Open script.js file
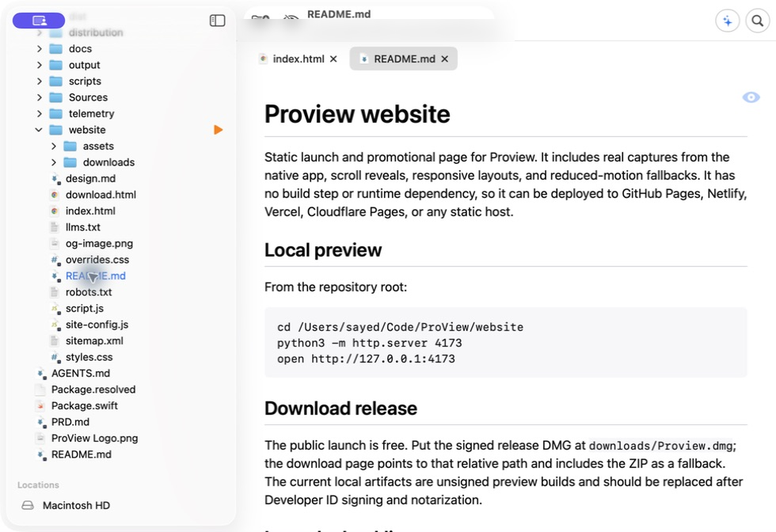 (x=85, y=308)
